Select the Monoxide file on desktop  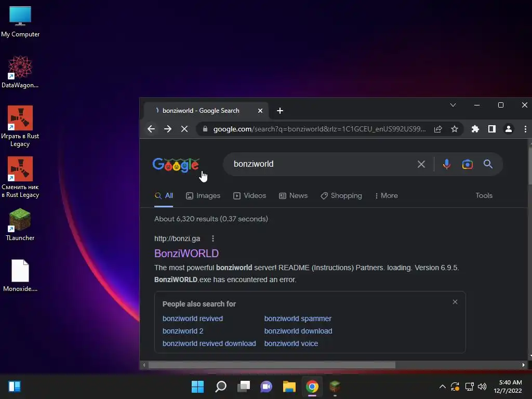point(20,275)
